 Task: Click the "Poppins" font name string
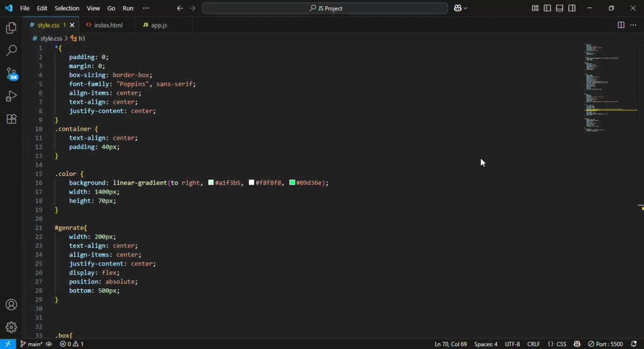(133, 84)
